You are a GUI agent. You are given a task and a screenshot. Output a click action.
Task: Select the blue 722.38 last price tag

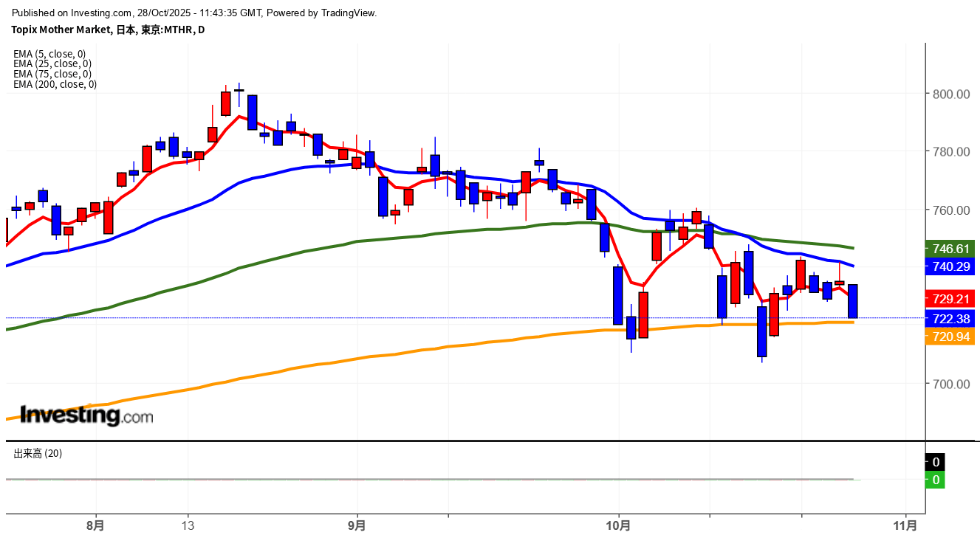(950, 318)
